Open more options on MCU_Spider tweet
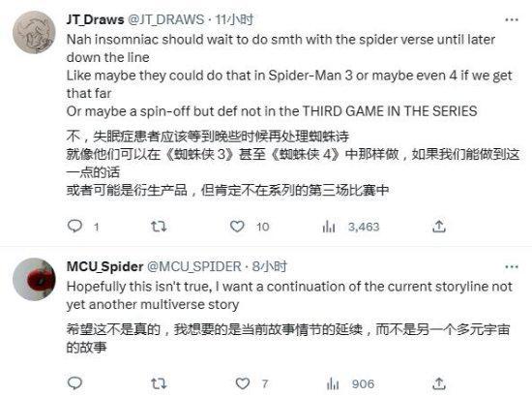 coord(512,267)
